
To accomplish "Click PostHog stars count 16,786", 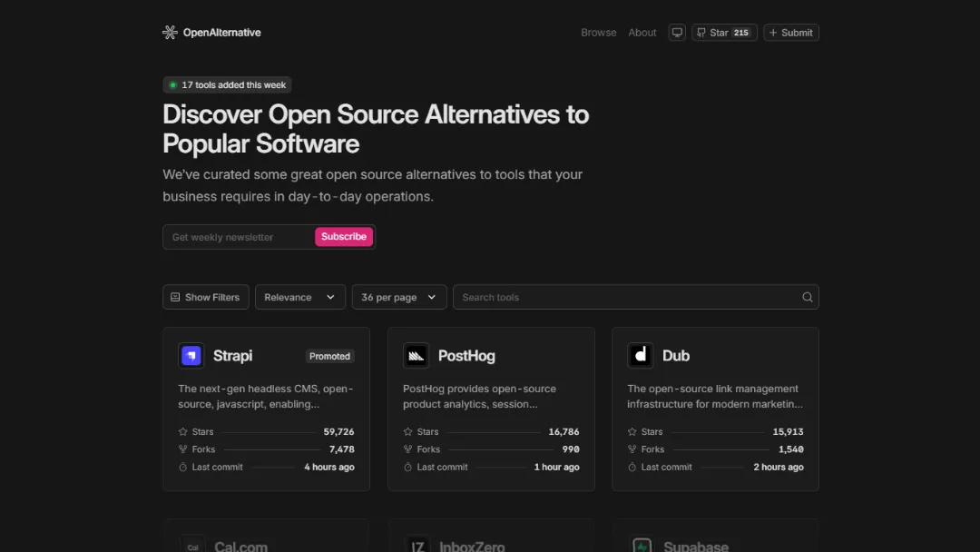I will pyautogui.click(x=563, y=431).
